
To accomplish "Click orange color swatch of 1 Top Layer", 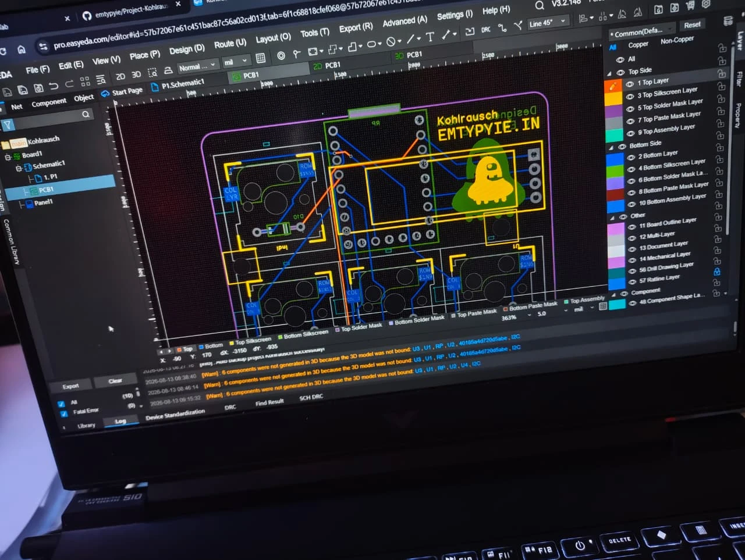I will point(613,86).
